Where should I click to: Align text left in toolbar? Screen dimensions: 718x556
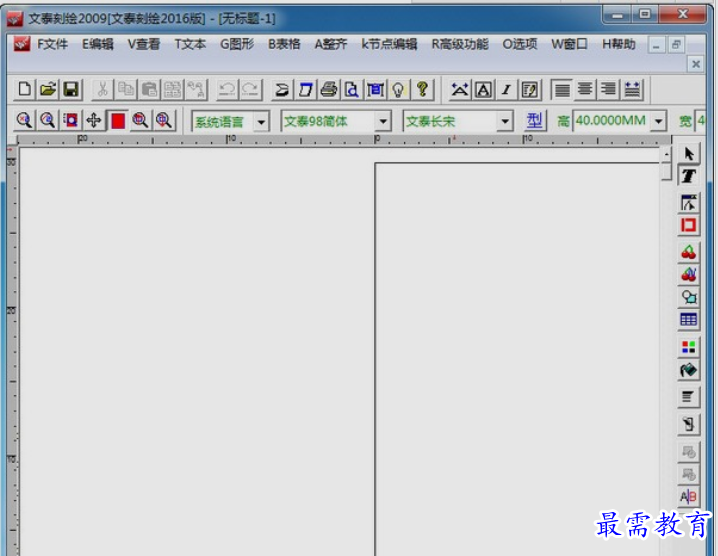pyautogui.click(x=562, y=89)
